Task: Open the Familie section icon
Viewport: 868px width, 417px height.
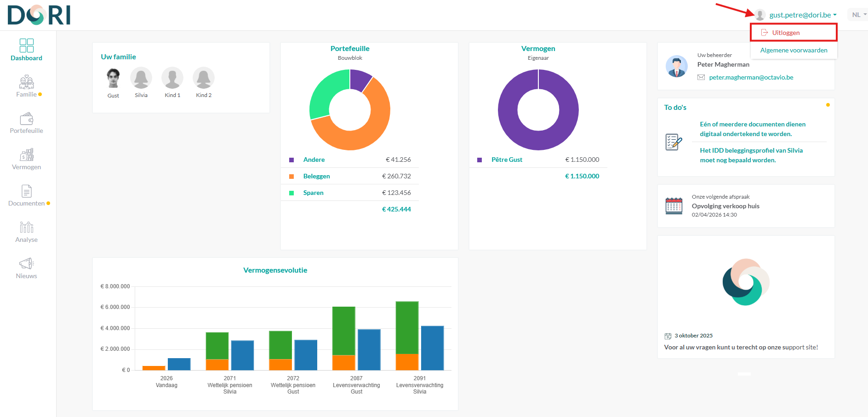Action: point(27,82)
